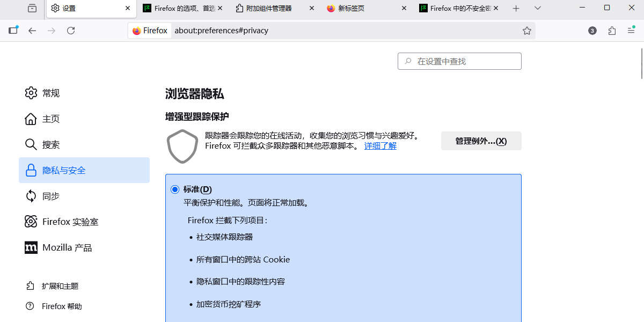
Task: Click the vertical scrollbar thumb
Action: (x=642, y=63)
